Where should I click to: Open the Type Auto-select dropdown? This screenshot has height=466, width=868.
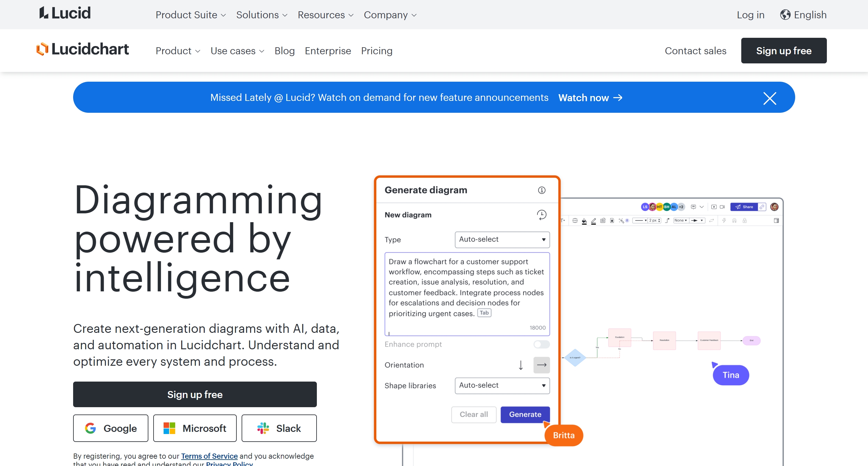pos(502,240)
